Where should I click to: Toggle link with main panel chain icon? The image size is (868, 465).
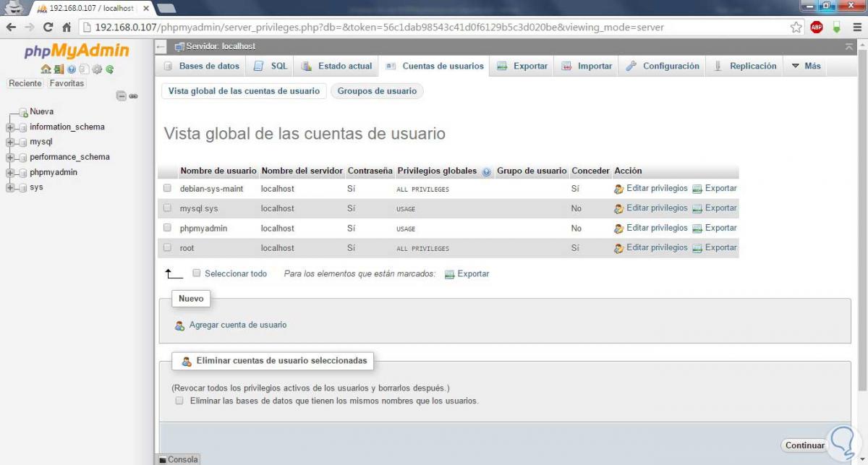click(134, 96)
